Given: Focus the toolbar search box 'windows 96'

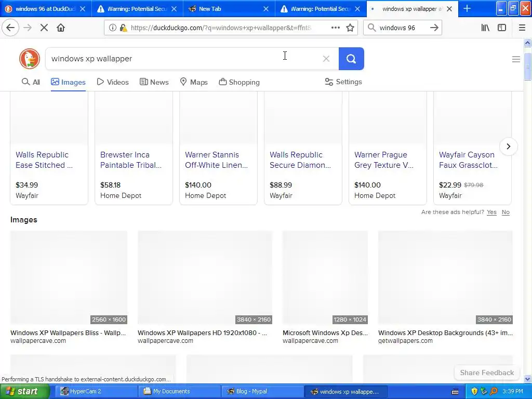Looking at the screenshot, I should pos(397,28).
